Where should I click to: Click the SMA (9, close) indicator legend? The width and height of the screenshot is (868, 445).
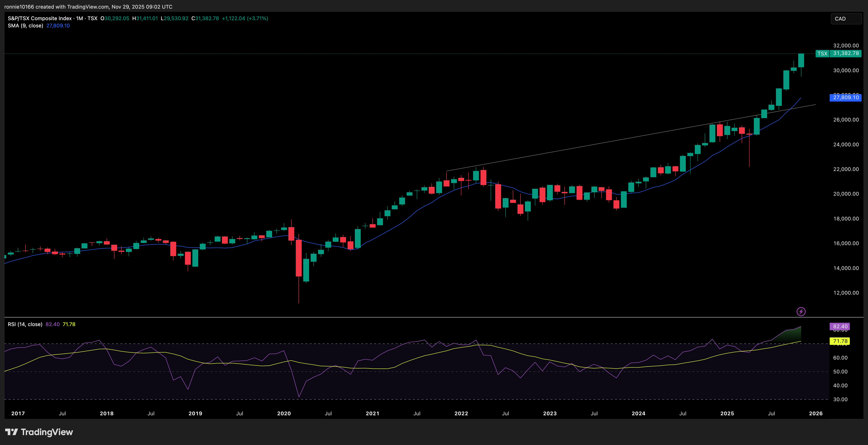click(26, 26)
